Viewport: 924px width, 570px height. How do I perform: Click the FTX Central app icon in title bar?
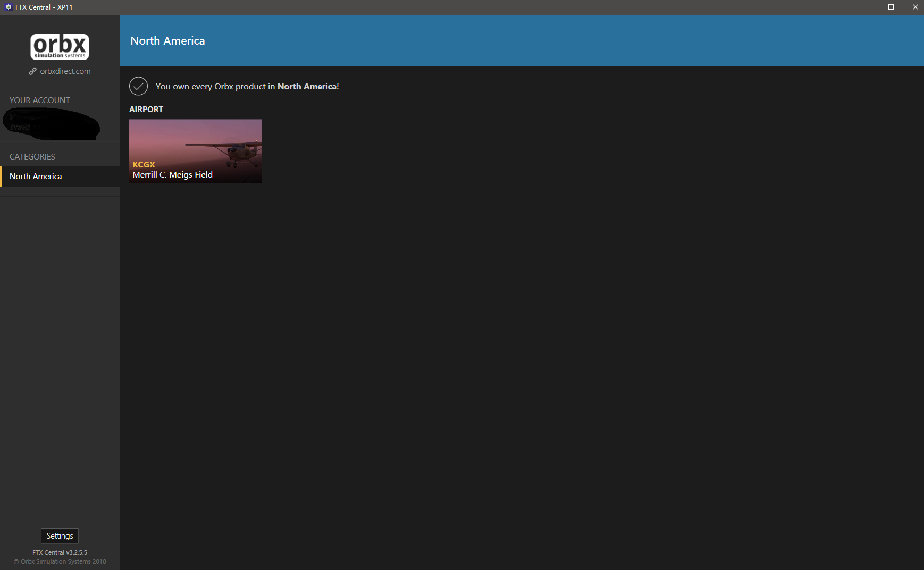point(8,7)
